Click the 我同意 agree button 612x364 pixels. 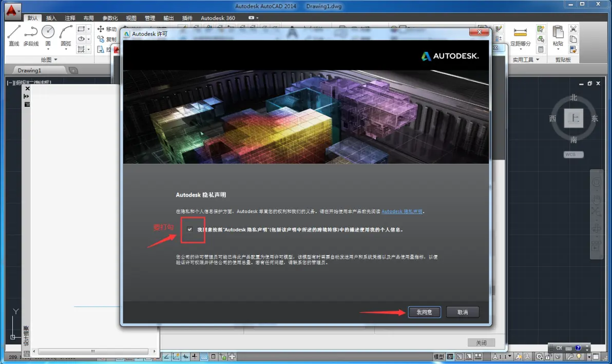(x=424, y=312)
